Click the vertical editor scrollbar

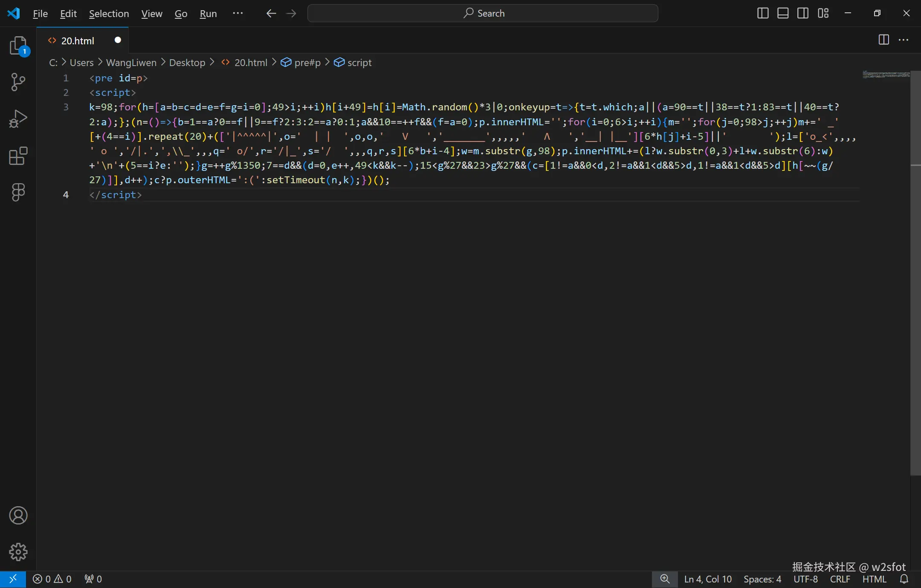click(x=915, y=273)
